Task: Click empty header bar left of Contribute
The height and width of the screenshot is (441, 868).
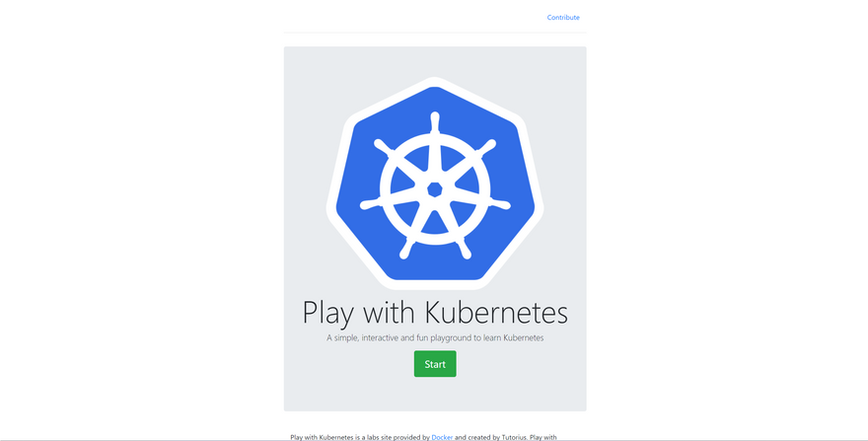Action: coord(414,18)
